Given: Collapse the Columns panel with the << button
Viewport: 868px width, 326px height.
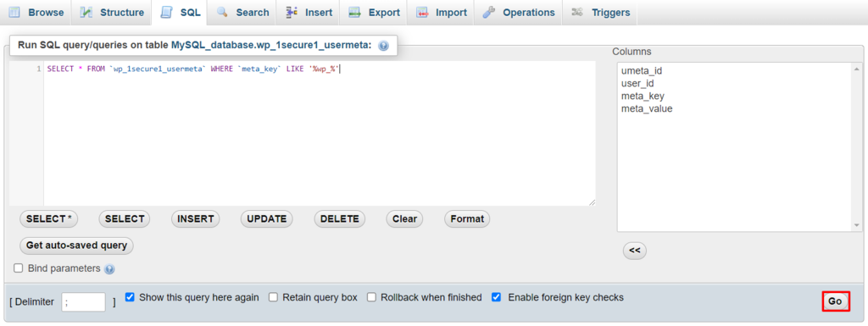Looking at the screenshot, I should click(634, 251).
